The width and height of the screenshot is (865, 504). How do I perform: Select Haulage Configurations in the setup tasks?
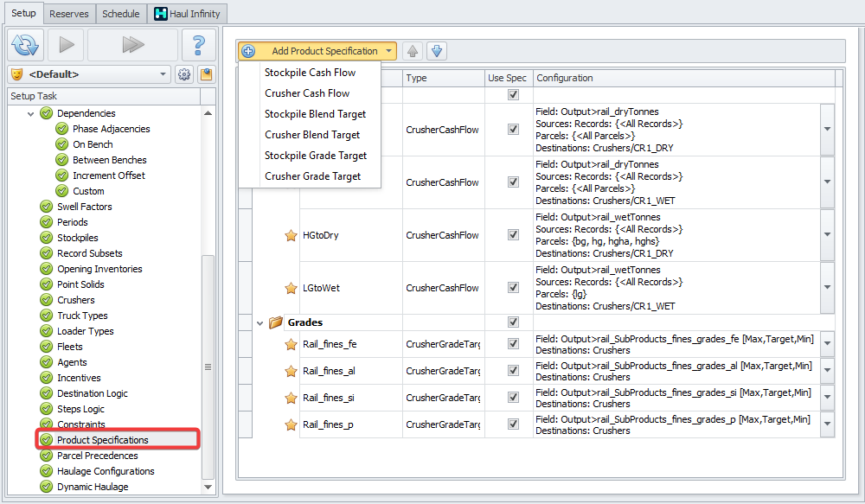106,471
